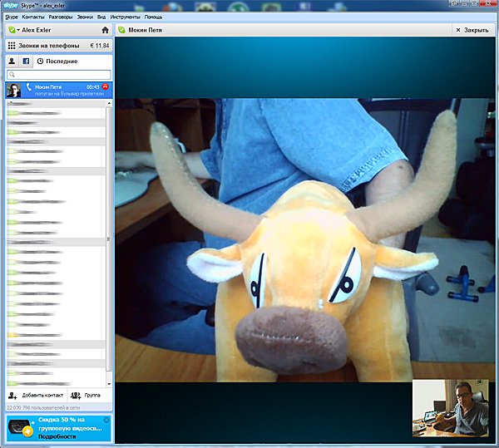Open the Звонки menu

coord(85,17)
